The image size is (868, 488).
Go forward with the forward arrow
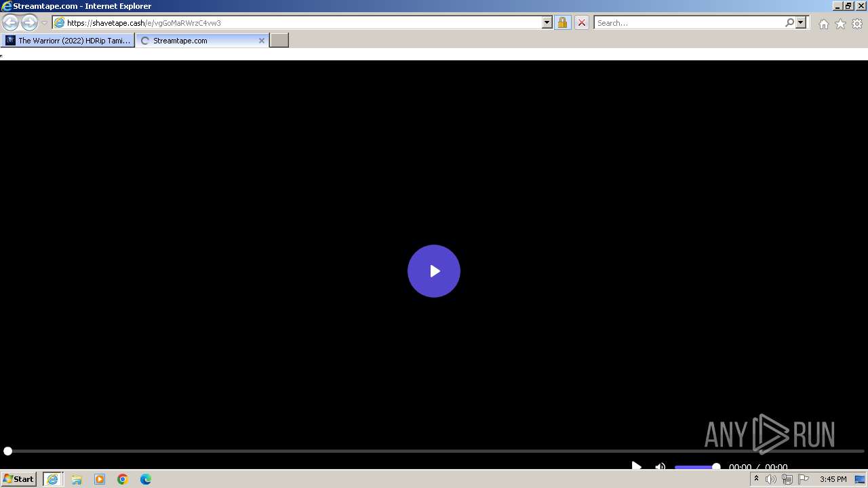29,22
